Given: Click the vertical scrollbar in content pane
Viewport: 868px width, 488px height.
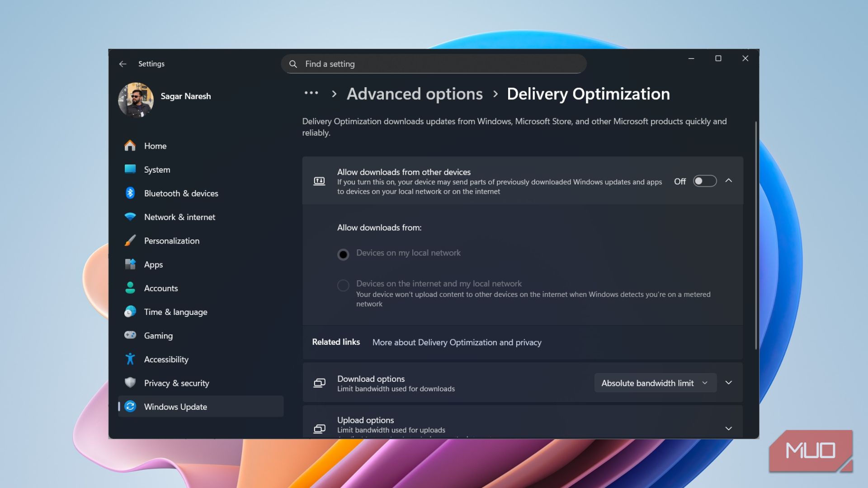Looking at the screenshot, I should (x=755, y=235).
